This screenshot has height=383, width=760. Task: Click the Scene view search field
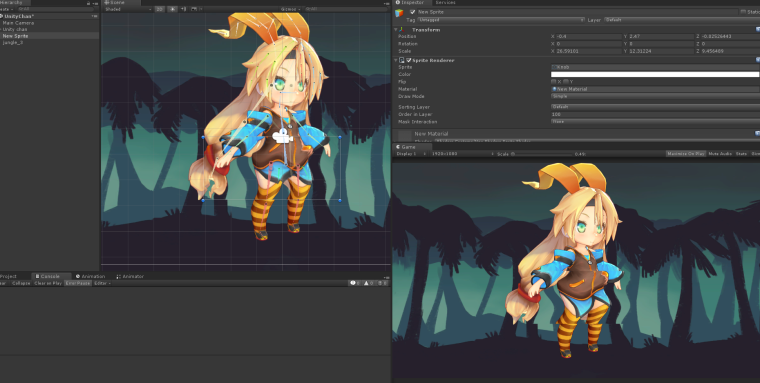[x=346, y=9]
